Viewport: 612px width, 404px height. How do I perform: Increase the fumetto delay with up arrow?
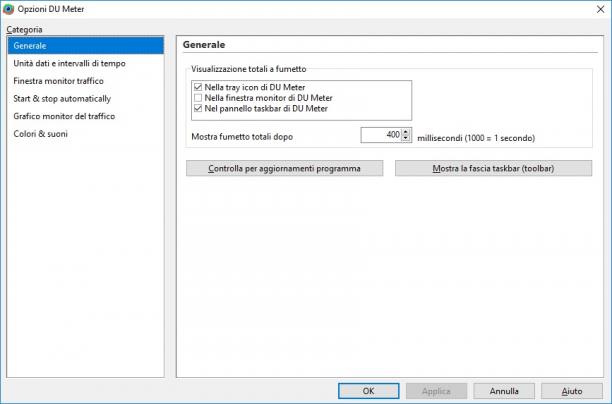[x=406, y=132]
